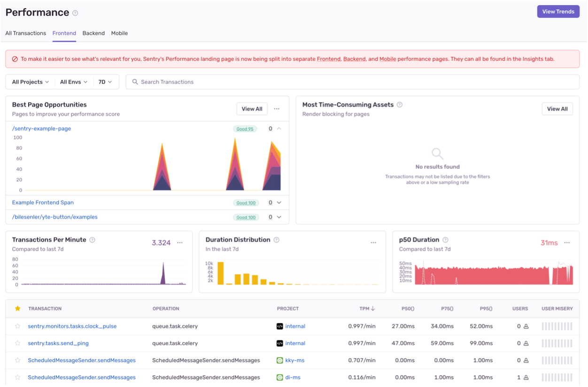The width and height of the screenshot is (588, 387).
Task: Open the All Envs filter dropdown
Action: pyautogui.click(x=74, y=82)
